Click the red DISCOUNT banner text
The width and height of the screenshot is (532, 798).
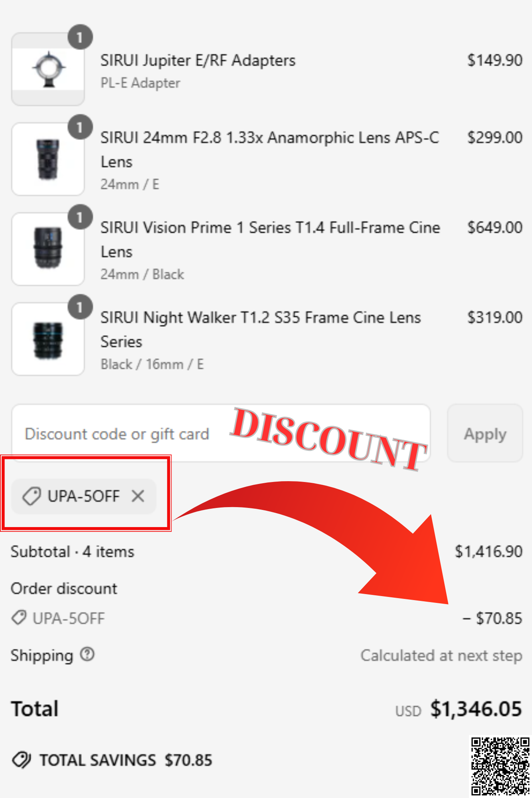pyautogui.click(x=328, y=439)
